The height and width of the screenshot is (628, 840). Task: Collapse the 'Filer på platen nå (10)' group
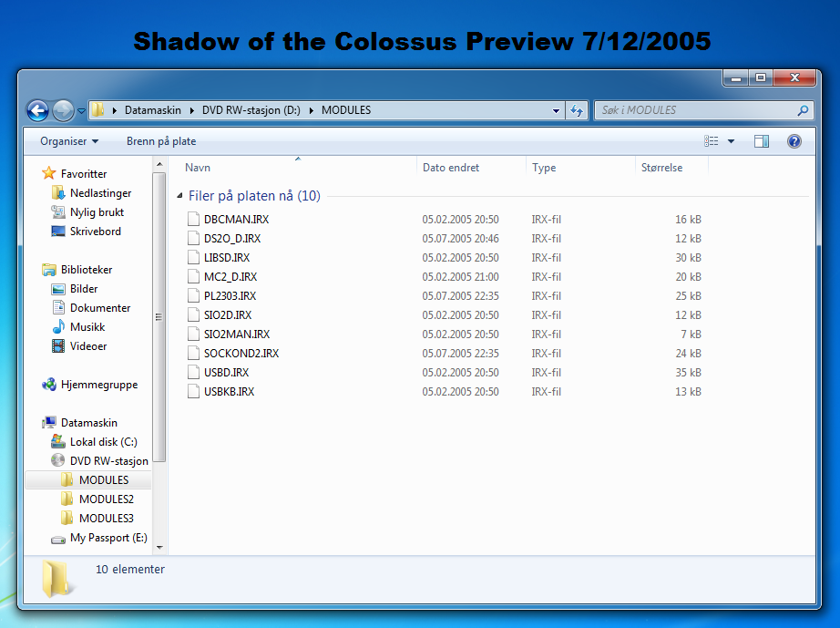(180, 196)
